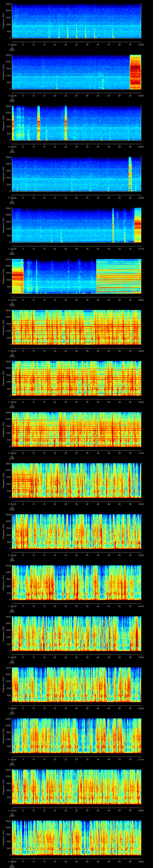Select the spectrogram panel beginning at 11:26:00
Viewport: 153px width, 868px height.
[76, 225]
